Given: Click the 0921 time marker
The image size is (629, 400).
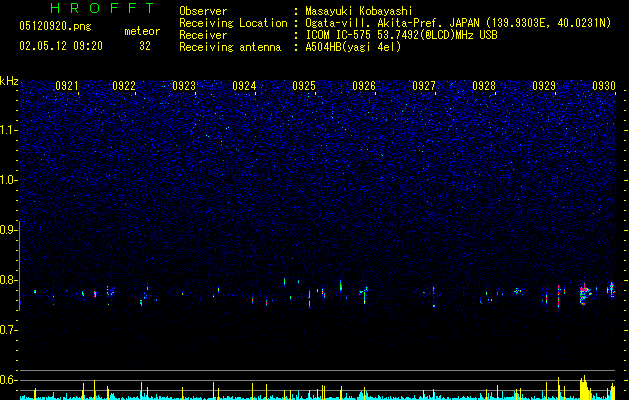Looking at the screenshot, I should pyautogui.click(x=67, y=86).
